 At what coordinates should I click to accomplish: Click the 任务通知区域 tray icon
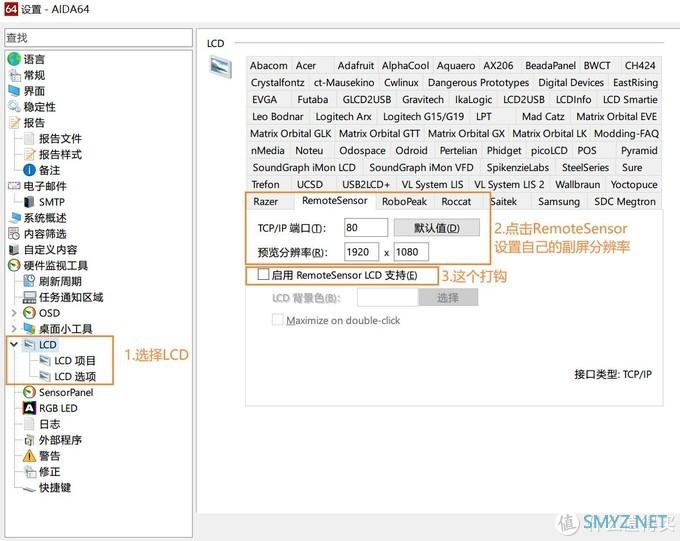pos(29,297)
